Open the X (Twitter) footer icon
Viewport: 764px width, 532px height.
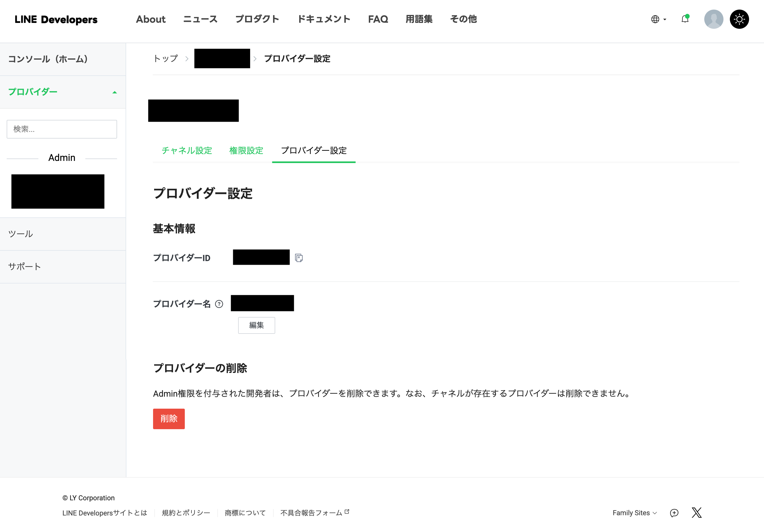(x=697, y=512)
